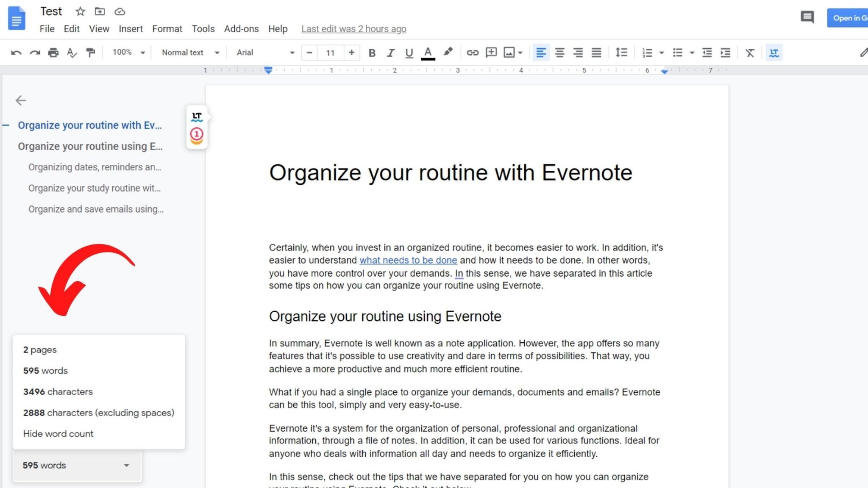Open the File menu

(x=47, y=29)
